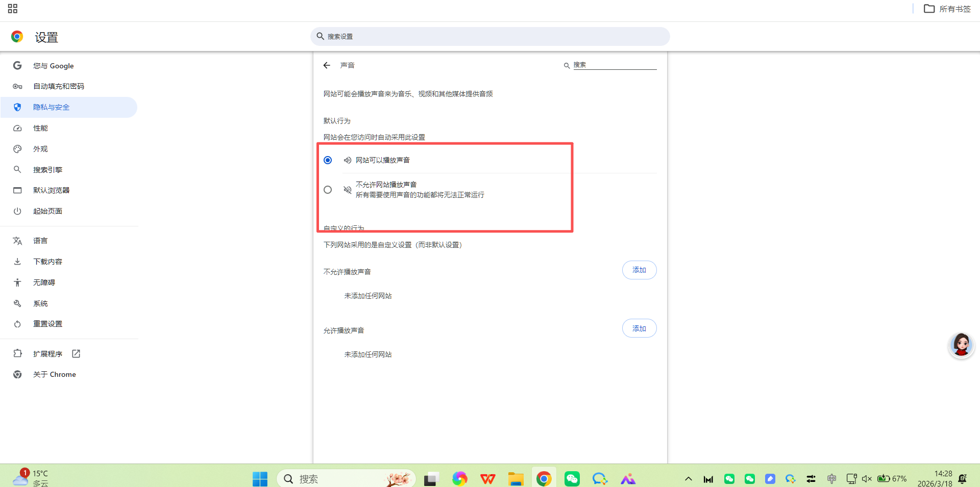Image resolution: width=980 pixels, height=487 pixels.
Task: Focus the 搜索 field in sound page
Action: tap(615, 65)
